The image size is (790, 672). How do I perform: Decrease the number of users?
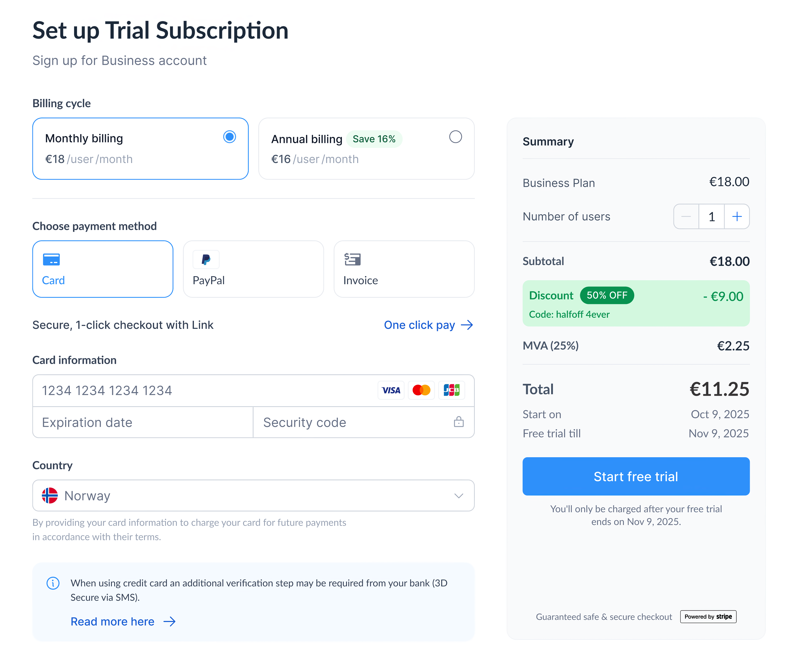click(x=686, y=216)
